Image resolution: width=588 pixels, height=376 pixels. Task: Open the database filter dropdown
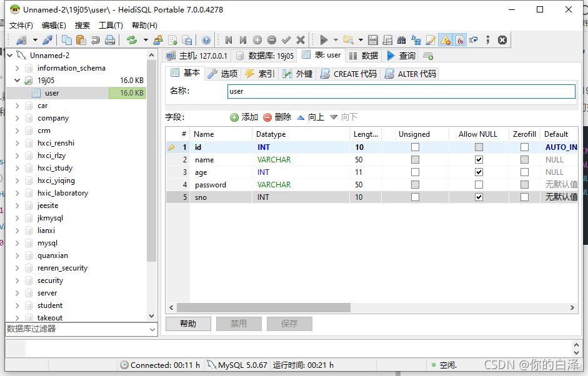pyautogui.click(x=152, y=329)
